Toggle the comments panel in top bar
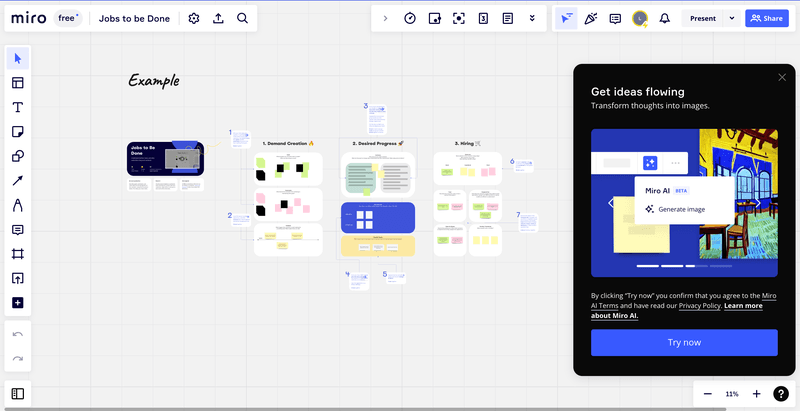Screen dimensions: 800x411 615,18
